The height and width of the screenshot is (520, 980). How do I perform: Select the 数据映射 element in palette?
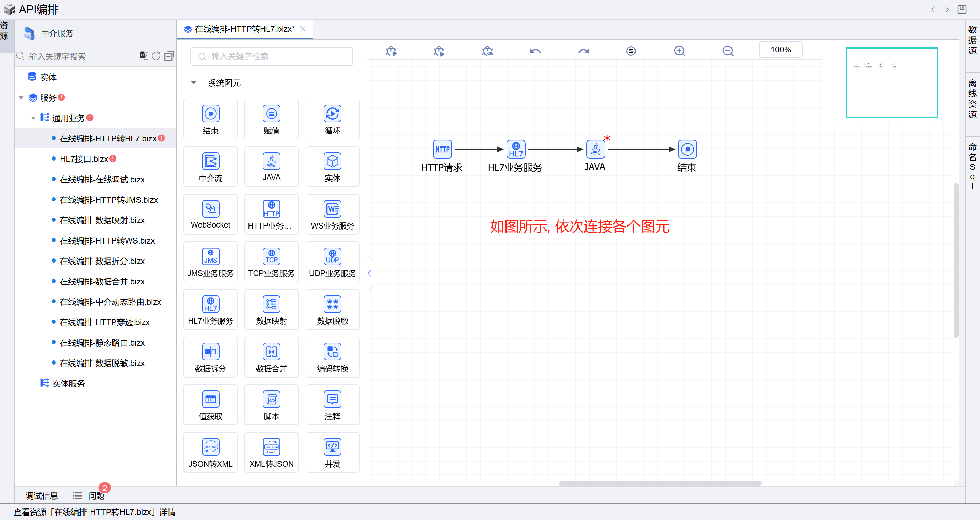pos(271,309)
